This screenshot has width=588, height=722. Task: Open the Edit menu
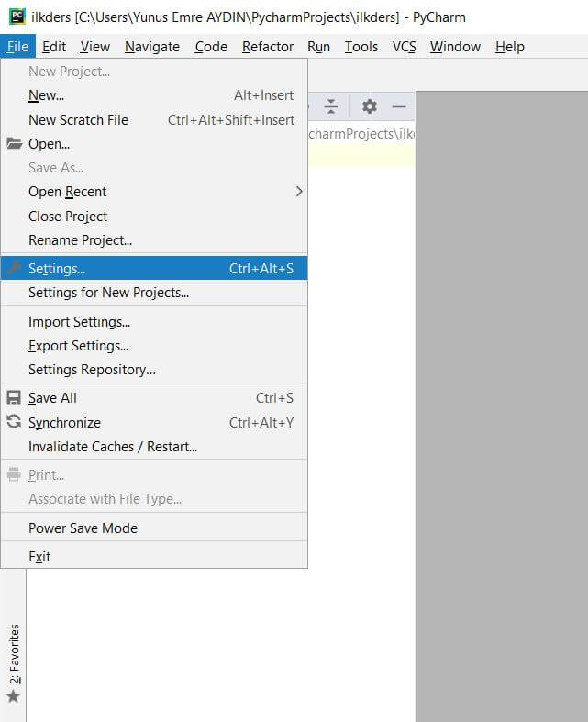click(54, 47)
